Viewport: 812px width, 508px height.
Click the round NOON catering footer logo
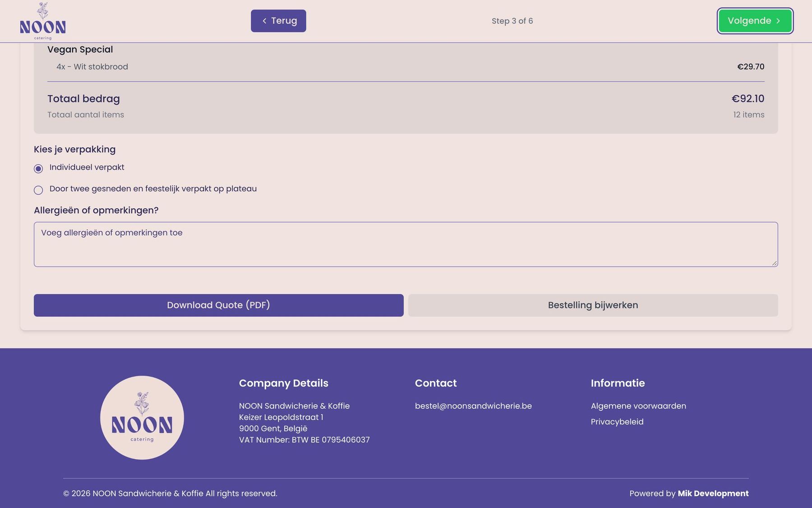pos(142,418)
